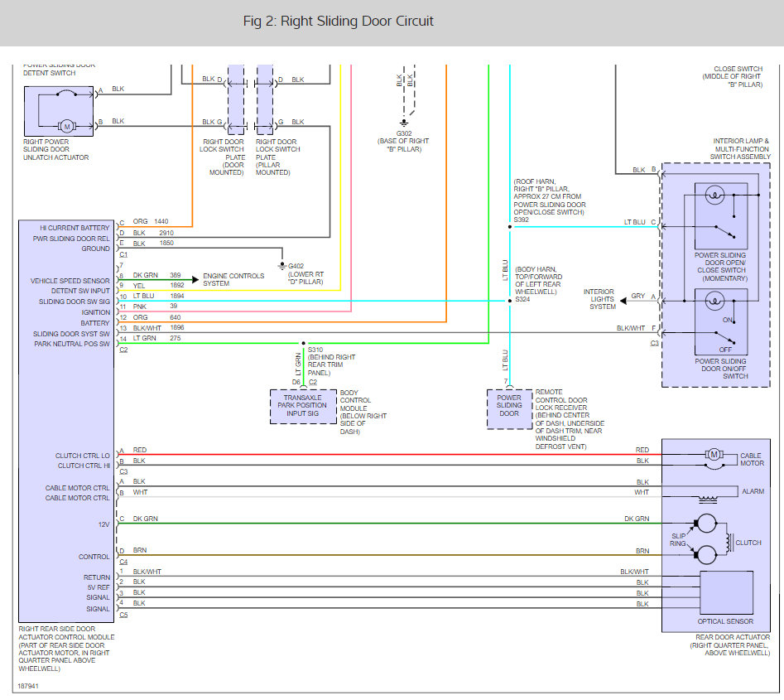Viewport: 784px width, 700px height.
Task: Click the arrow pointing to Engine Controls System
Action: click(195, 279)
